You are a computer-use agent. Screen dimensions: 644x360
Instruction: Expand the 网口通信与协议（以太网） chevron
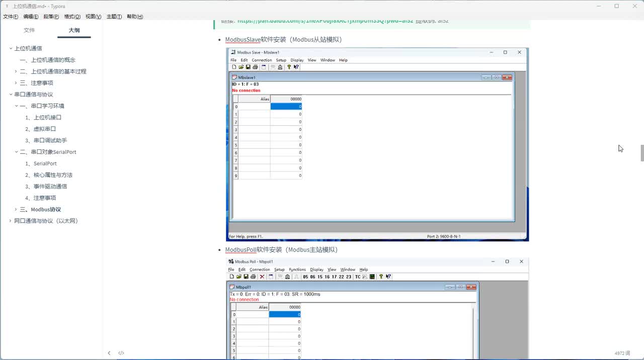(x=11, y=221)
